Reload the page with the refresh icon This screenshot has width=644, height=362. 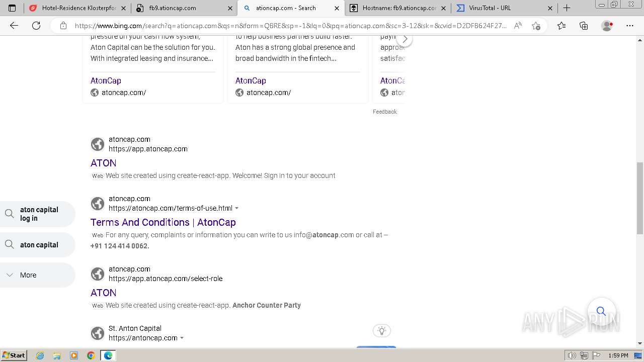tap(36, 26)
